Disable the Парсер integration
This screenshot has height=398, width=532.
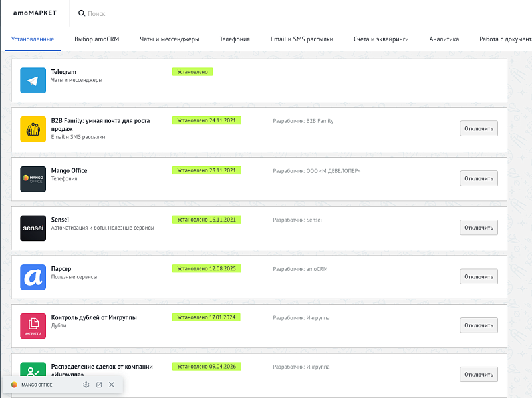coord(479,277)
